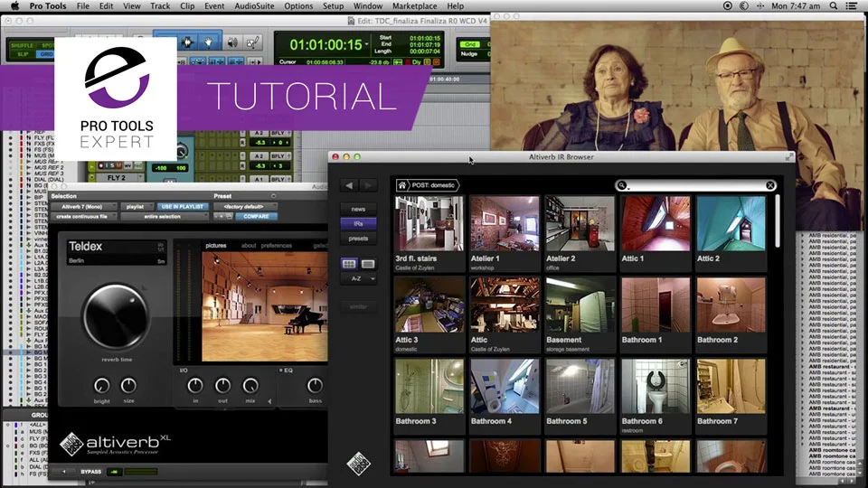Viewport: 868px width, 488px height.
Task: Switch IR Browser to list view
Action: [x=368, y=264]
